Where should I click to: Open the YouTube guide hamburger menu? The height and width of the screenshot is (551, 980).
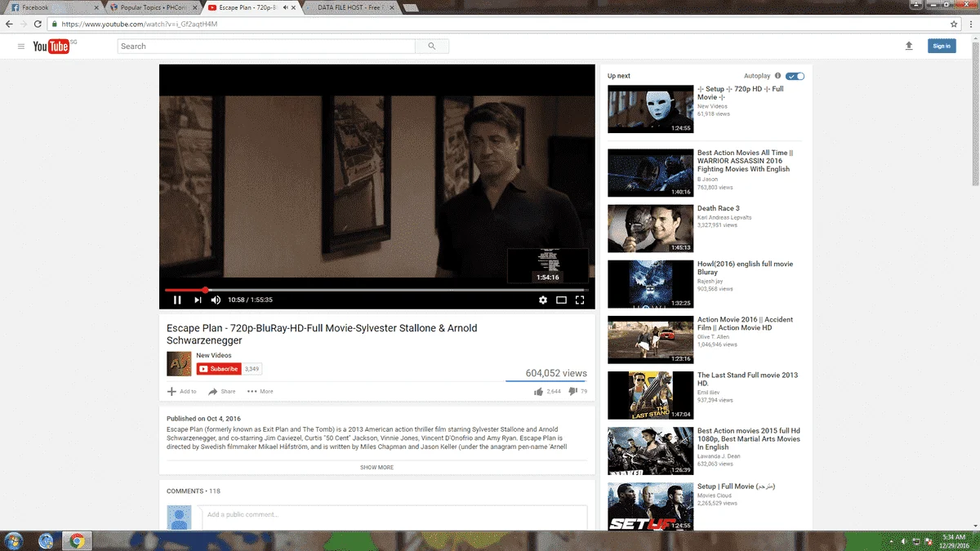(21, 47)
